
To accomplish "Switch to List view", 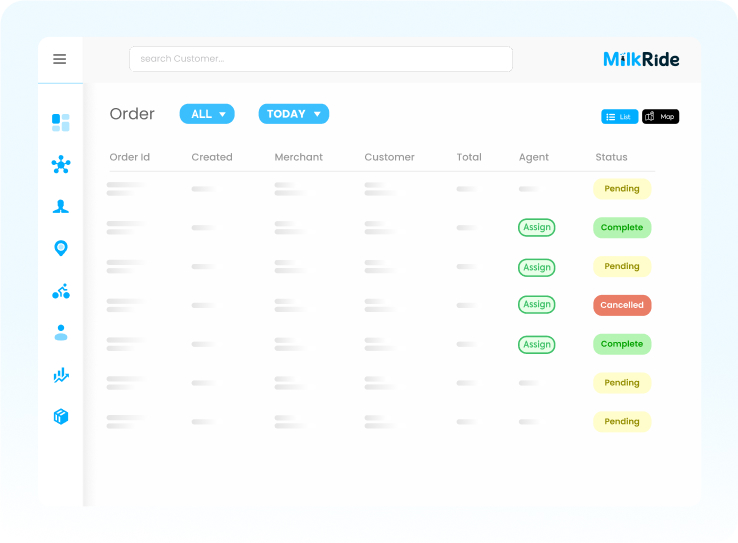I will coord(619,117).
